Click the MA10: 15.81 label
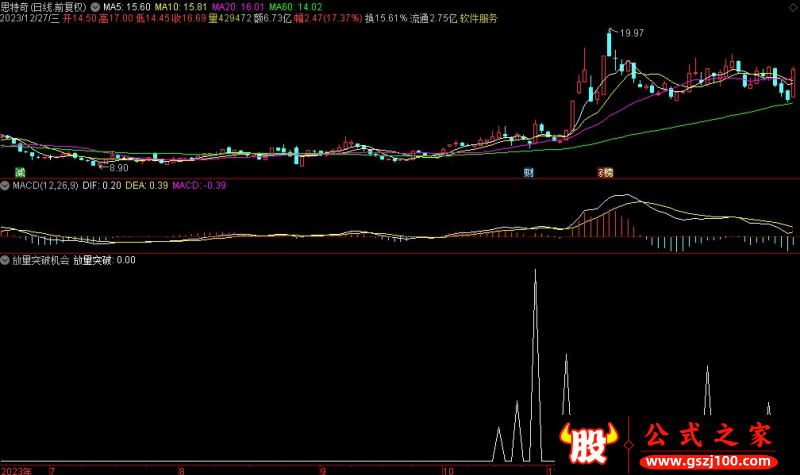The image size is (800, 475). coord(181,7)
